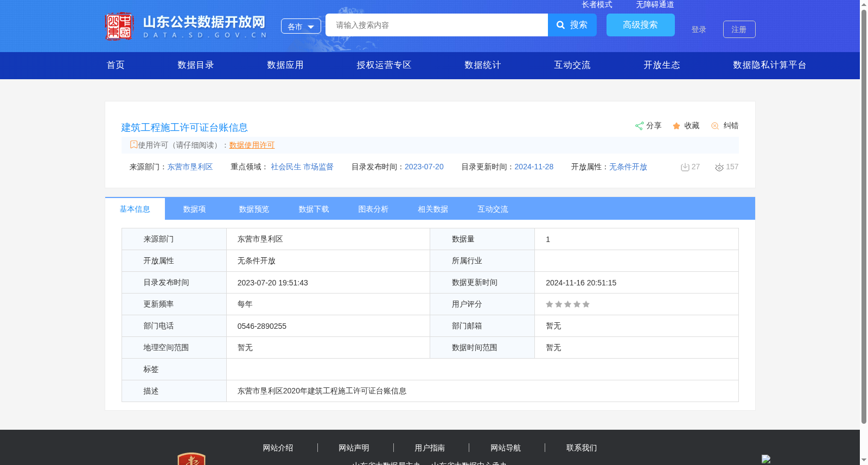Click the 无条件开放 open attribute value in header
868x465 pixels.
coord(628,167)
